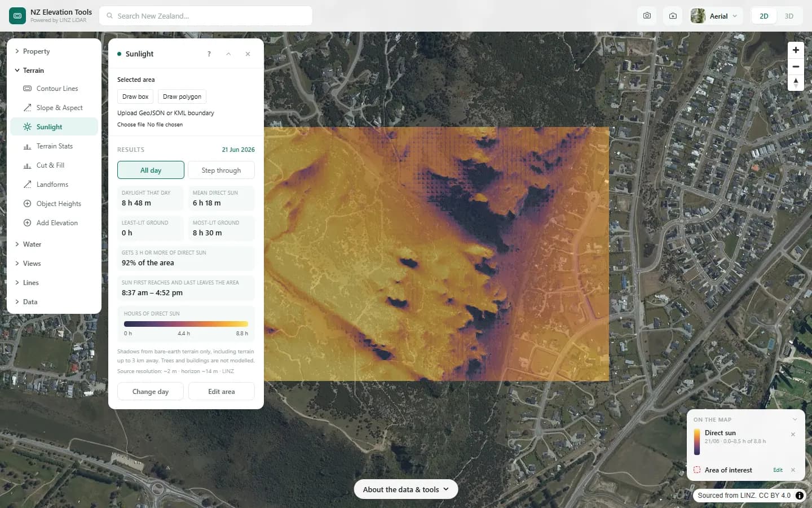Collapse the Sunlight panel with the chevron
The height and width of the screenshot is (508, 812).
228,54
